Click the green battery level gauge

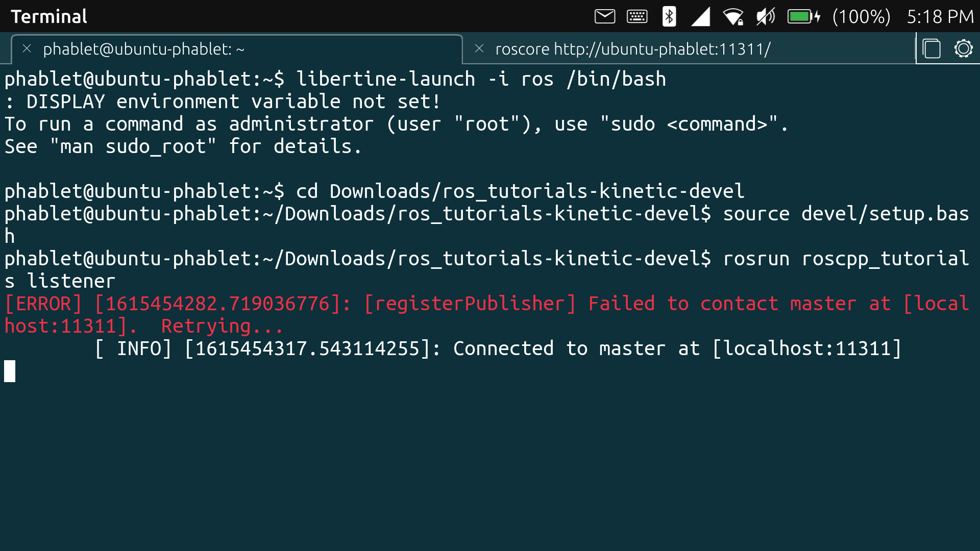click(802, 16)
